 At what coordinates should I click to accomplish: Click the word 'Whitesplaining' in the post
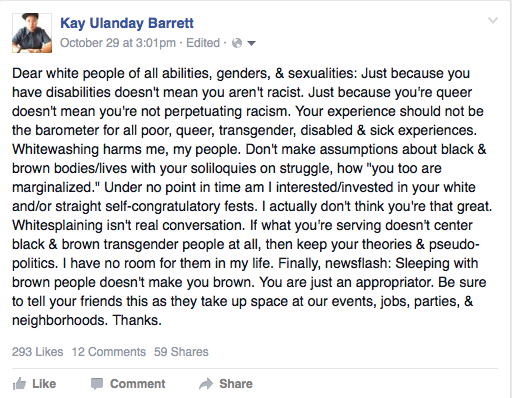pos(57,226)
